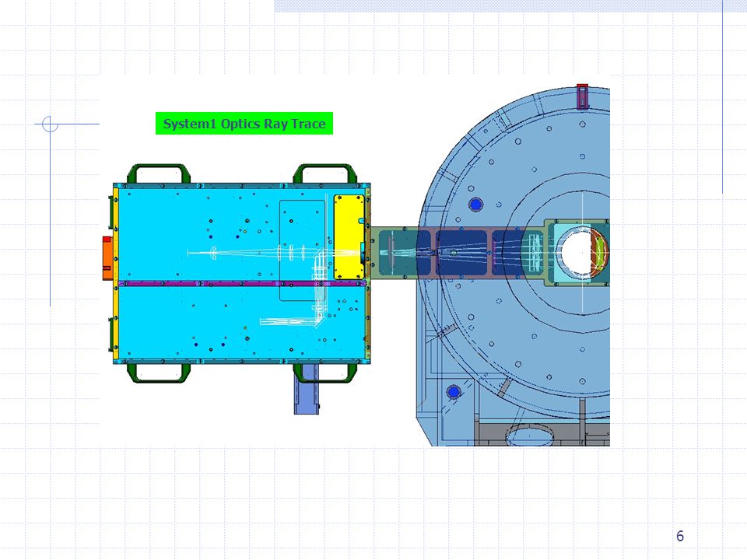The width and height of the screenshot is (747, 560).
Task: Click the ray trace diagram image
Action: pyautogui.click(x=355, y=261)
